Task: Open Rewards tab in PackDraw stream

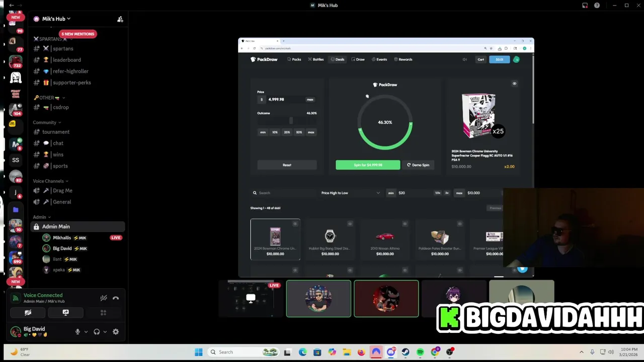Action: (404, 59)
